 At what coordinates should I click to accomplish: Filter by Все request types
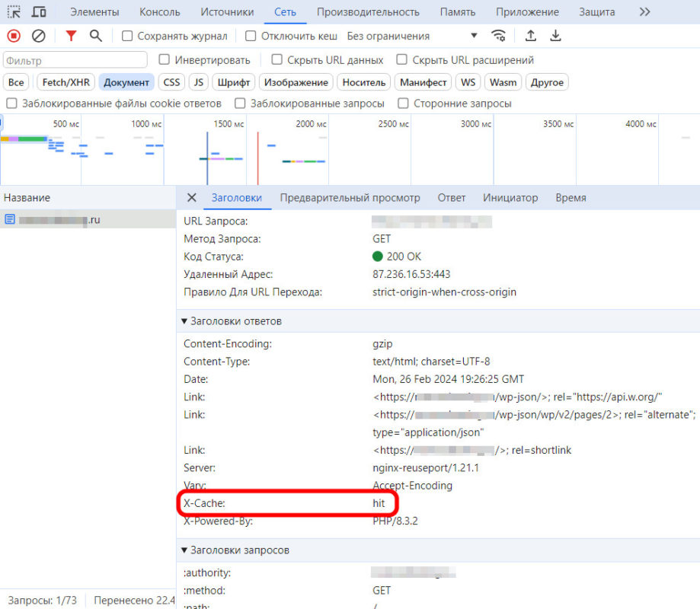(16, 82)
